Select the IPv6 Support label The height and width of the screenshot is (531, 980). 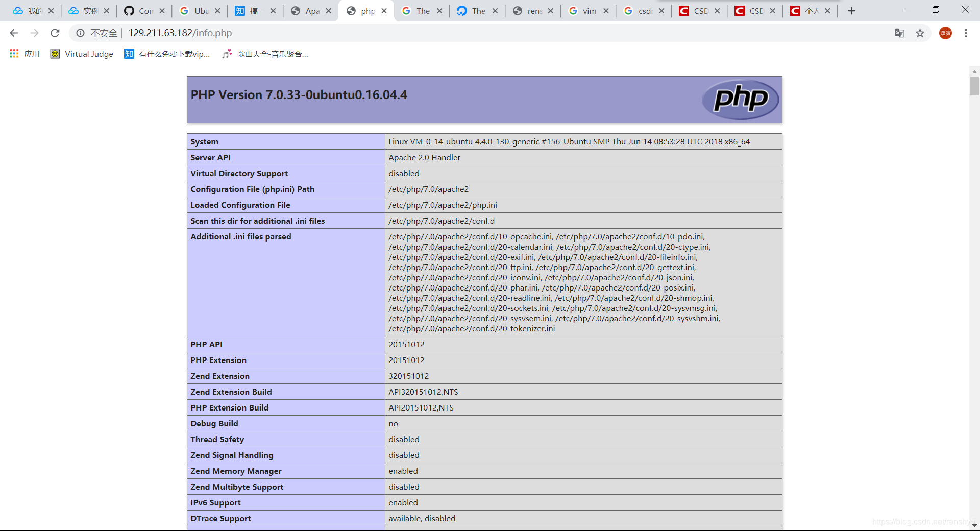point(215,503)
